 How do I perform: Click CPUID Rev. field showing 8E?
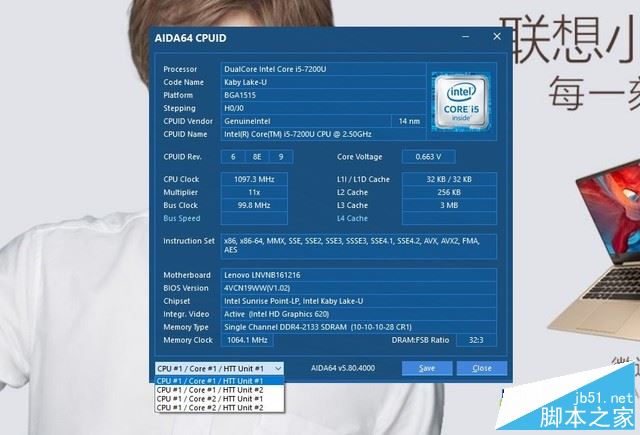click(x=257, y=157)
